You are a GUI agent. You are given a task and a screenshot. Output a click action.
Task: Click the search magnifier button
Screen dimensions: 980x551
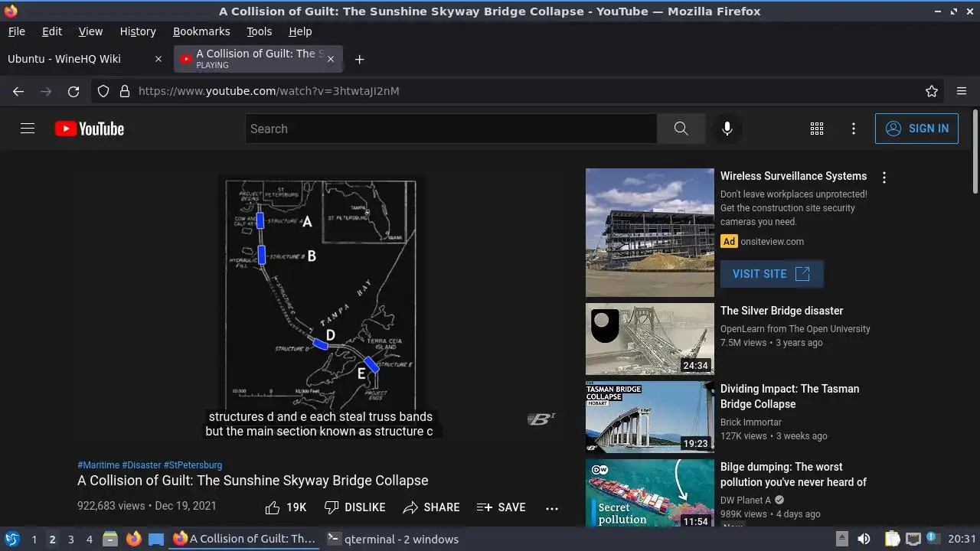point(681,129)
